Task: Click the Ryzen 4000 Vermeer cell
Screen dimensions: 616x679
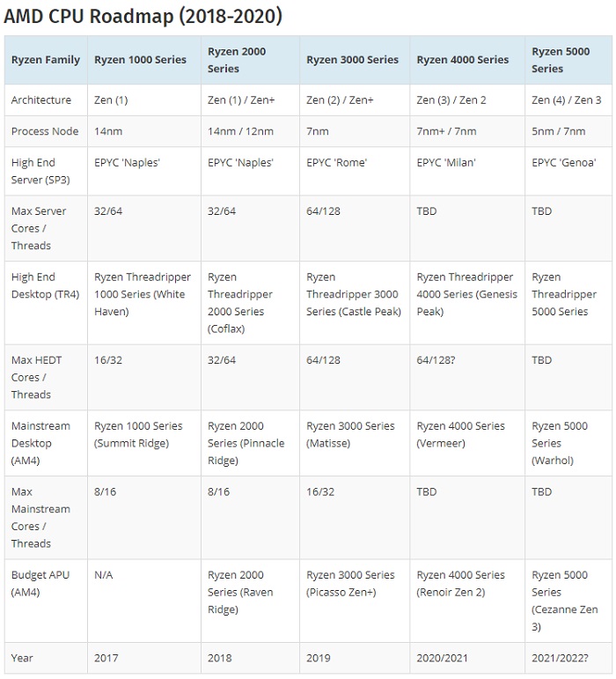Action: 460,434
